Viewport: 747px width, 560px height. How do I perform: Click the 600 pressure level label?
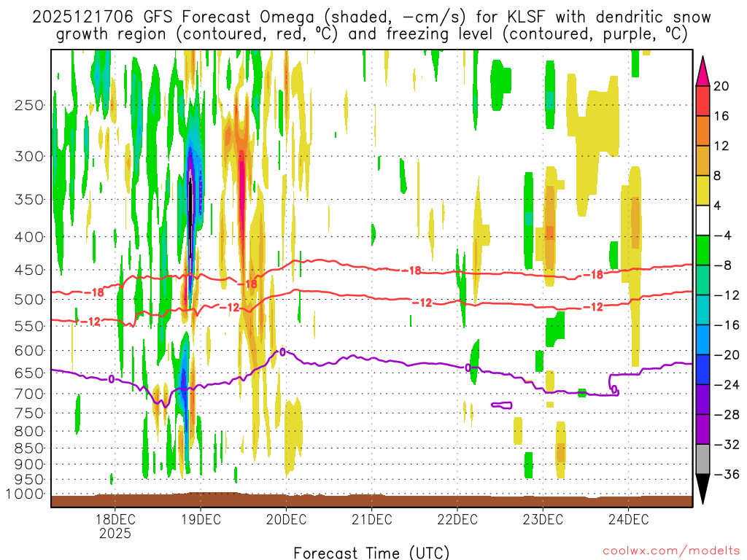tap(29, 351)
